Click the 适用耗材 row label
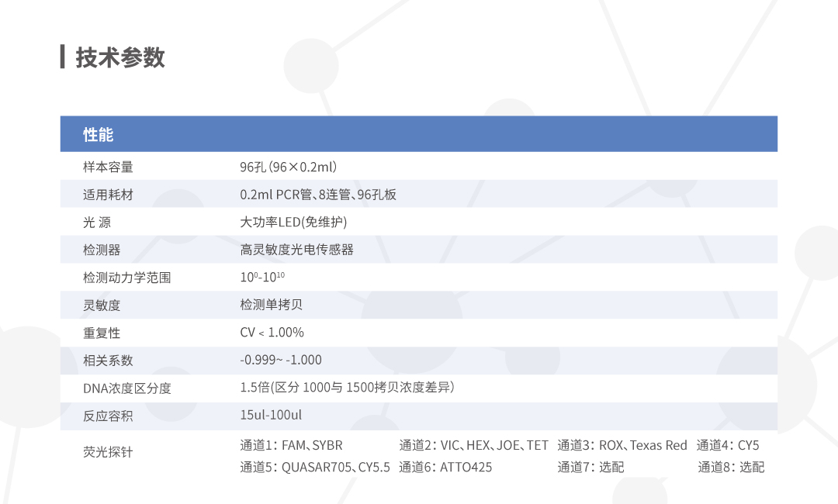838x504 pixels. coord(108,195)
